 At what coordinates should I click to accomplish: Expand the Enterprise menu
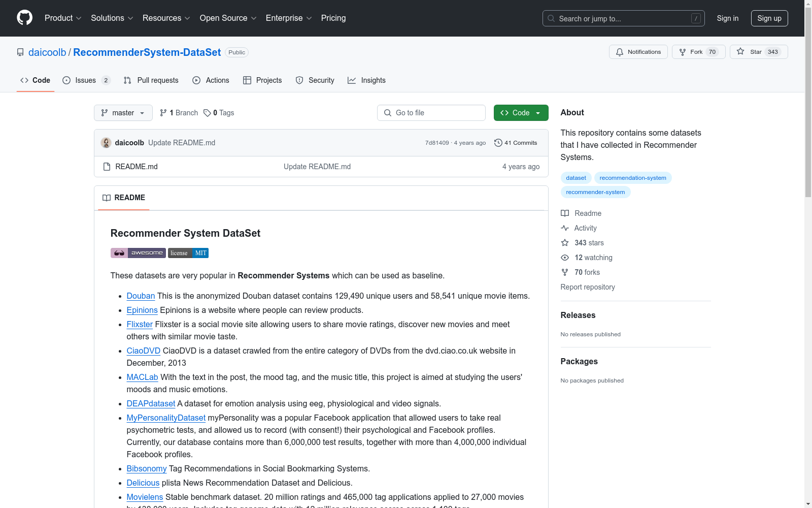pyautogui.click(x=289, y=18)
